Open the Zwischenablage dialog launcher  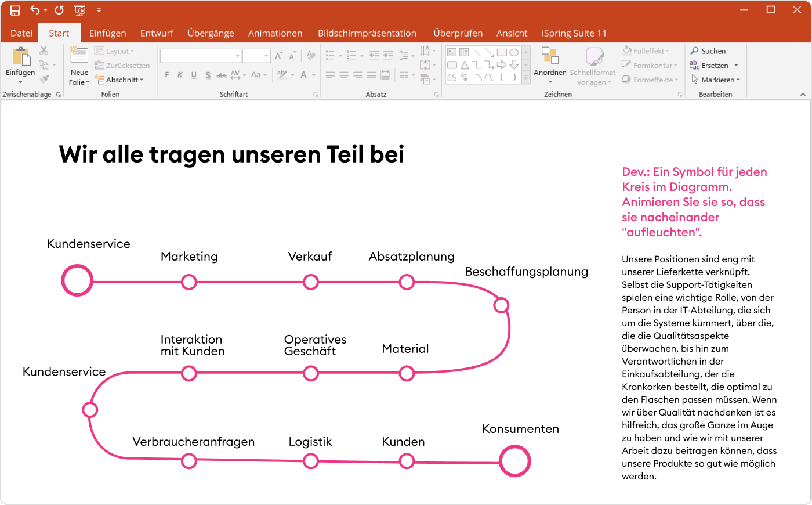[59, 94]
